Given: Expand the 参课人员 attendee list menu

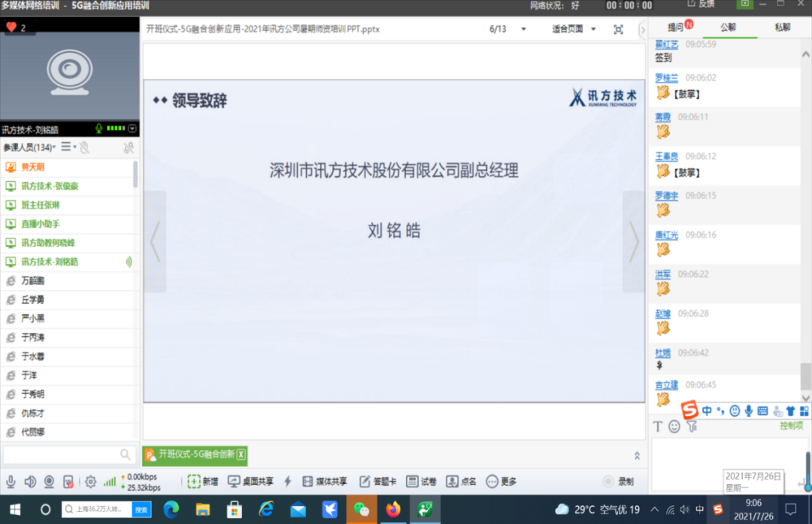Looking at the screenshot, I should pos(65,147).
